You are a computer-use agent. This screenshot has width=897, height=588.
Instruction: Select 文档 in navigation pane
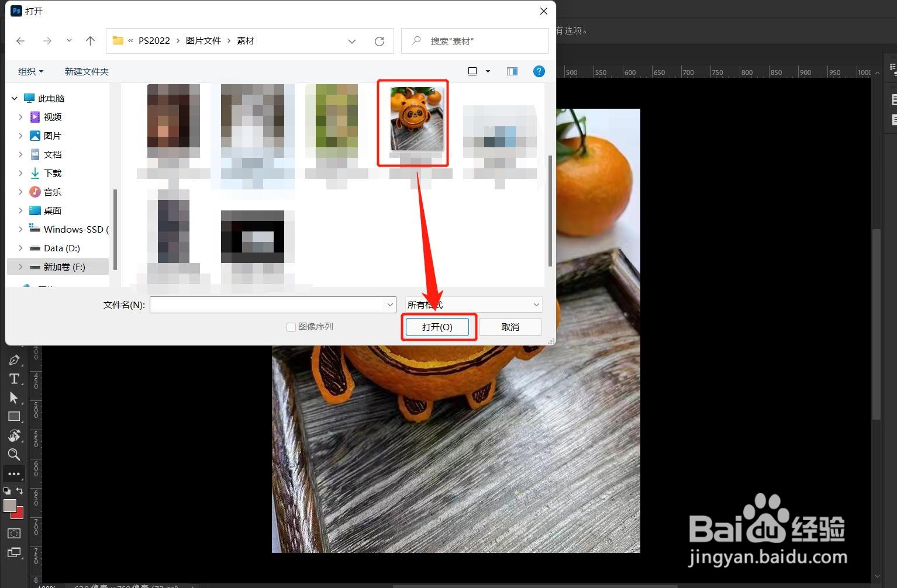(53, 154)
